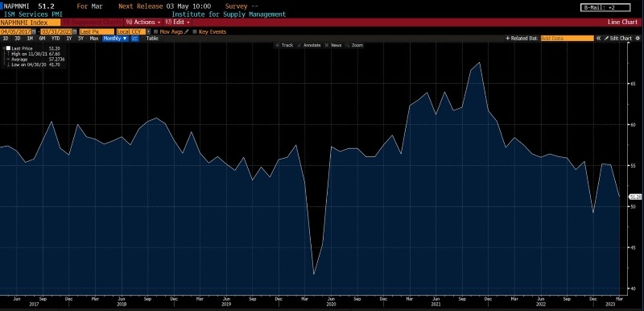Click the Line Chart title label

[x=623, y=23]
